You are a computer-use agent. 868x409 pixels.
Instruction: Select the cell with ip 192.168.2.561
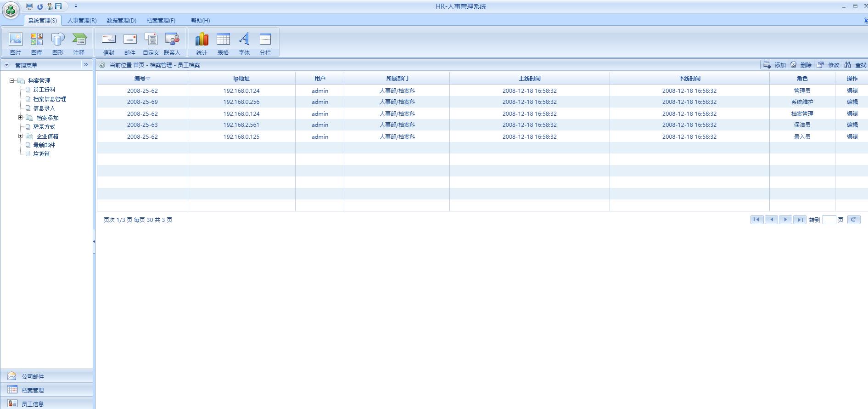[x=241, y=125]
